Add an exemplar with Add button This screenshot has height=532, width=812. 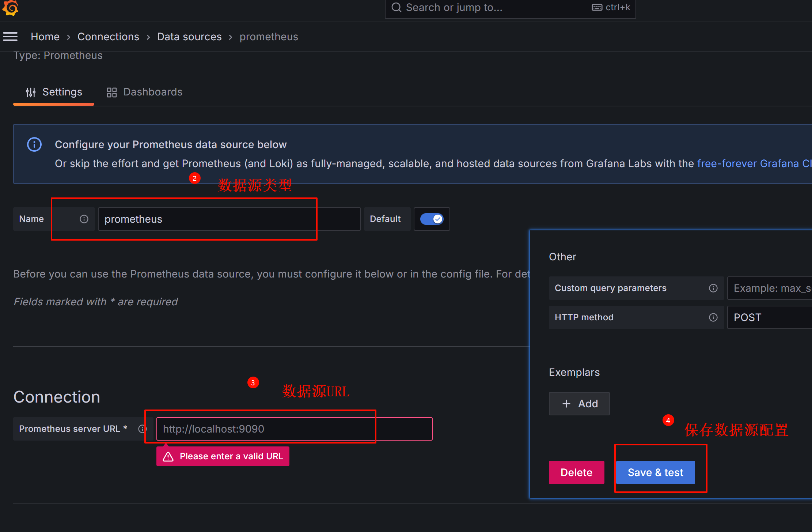tap(579, 404)
